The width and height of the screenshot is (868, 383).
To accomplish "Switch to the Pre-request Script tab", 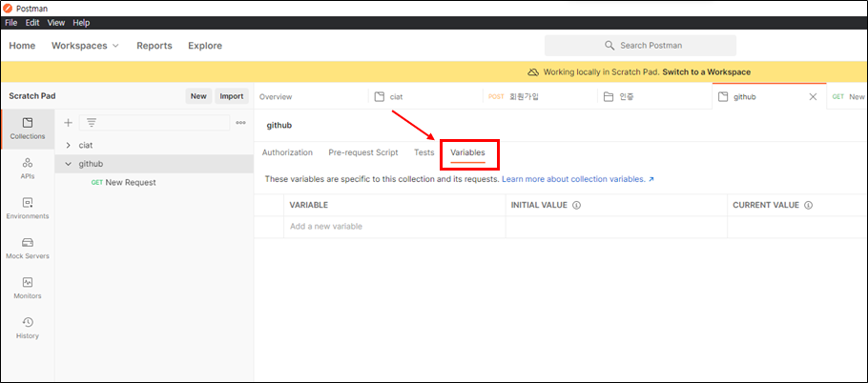I will point(363,152).
